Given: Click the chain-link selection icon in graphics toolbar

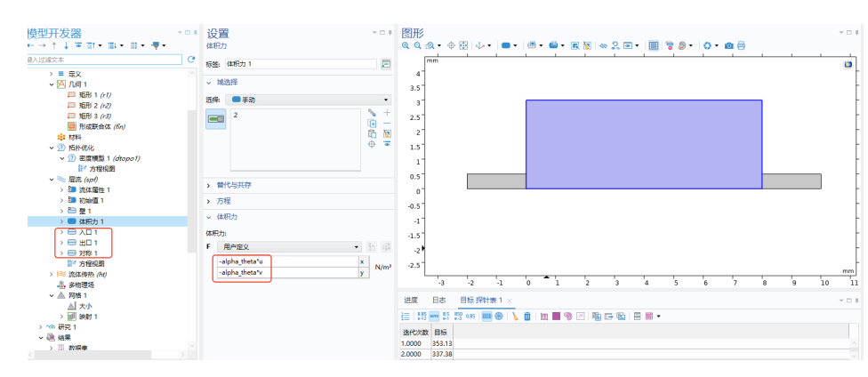Looking at the screenshot, I should [603, 45].
